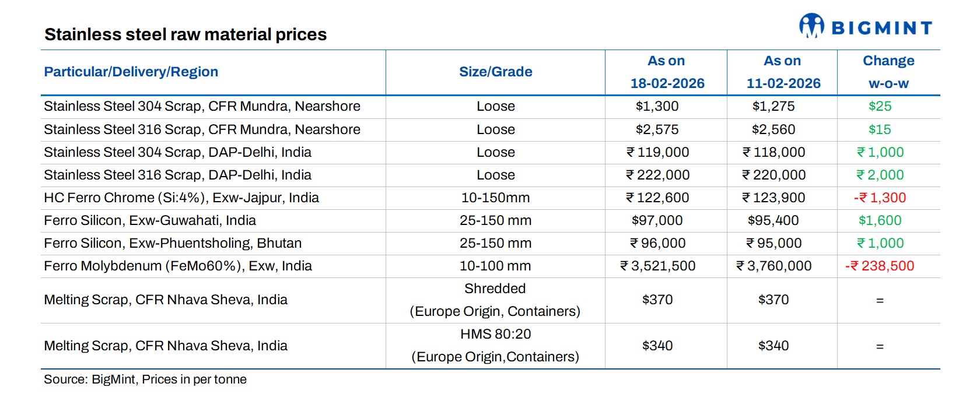Click the Shredded Europe Origin grade cell
The width and height of the screenshot is (980, 401).
click(495, 300)
